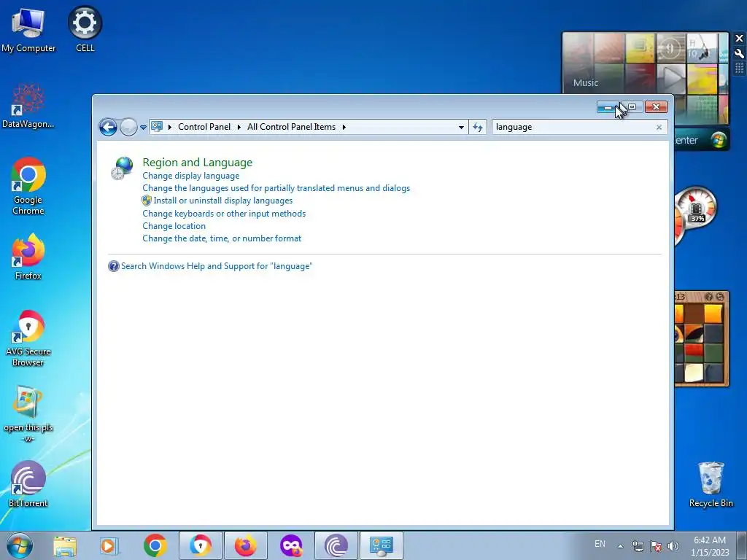
Task: Minimize the Control Panel window
Action: coord(608,107)
